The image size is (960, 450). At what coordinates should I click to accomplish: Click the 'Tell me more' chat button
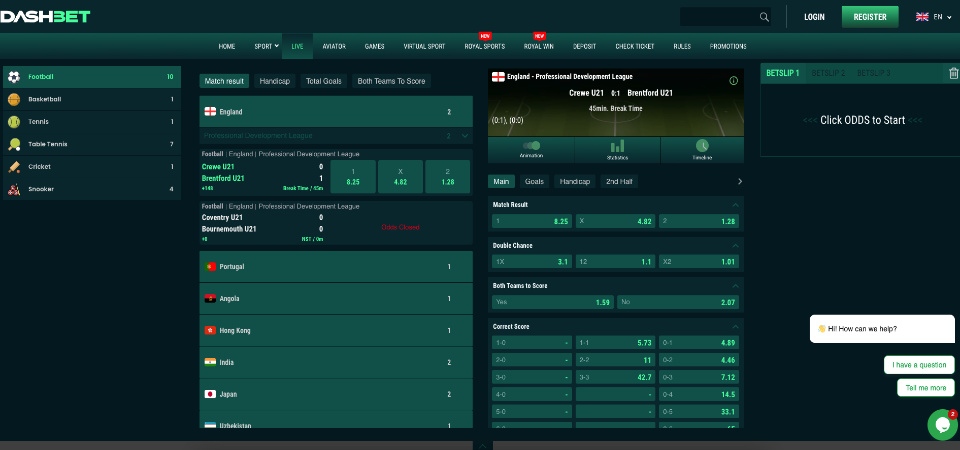point(926,388)
